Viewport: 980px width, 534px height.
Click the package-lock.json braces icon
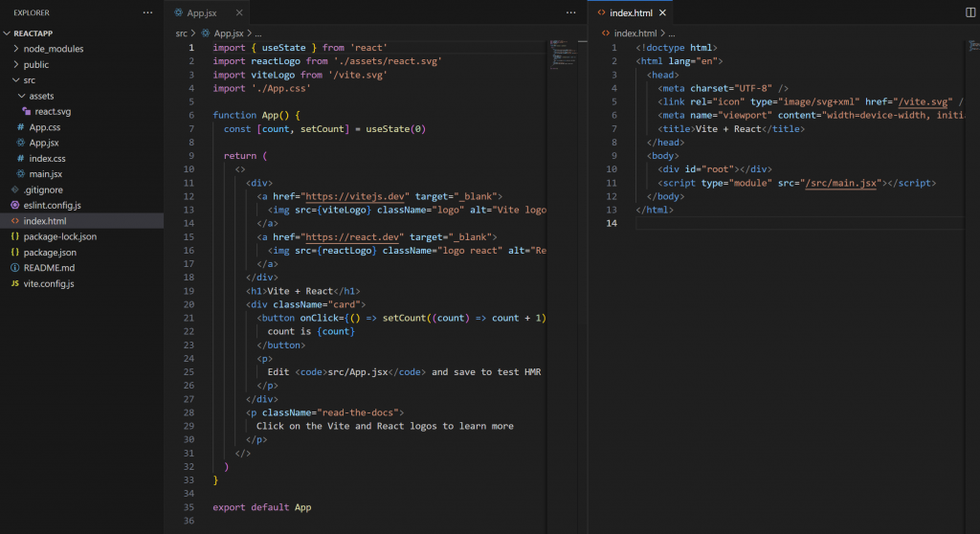(15, 236)
